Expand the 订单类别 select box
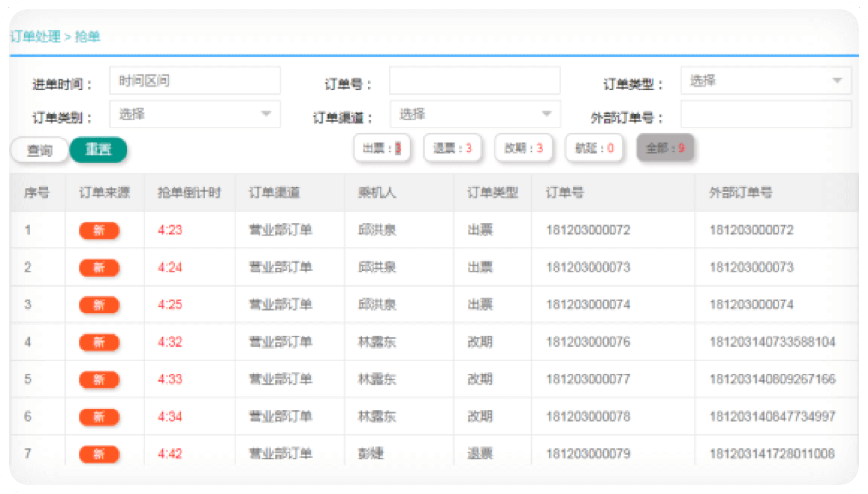The height and width of the screenshot is (494, 868). 195,114
